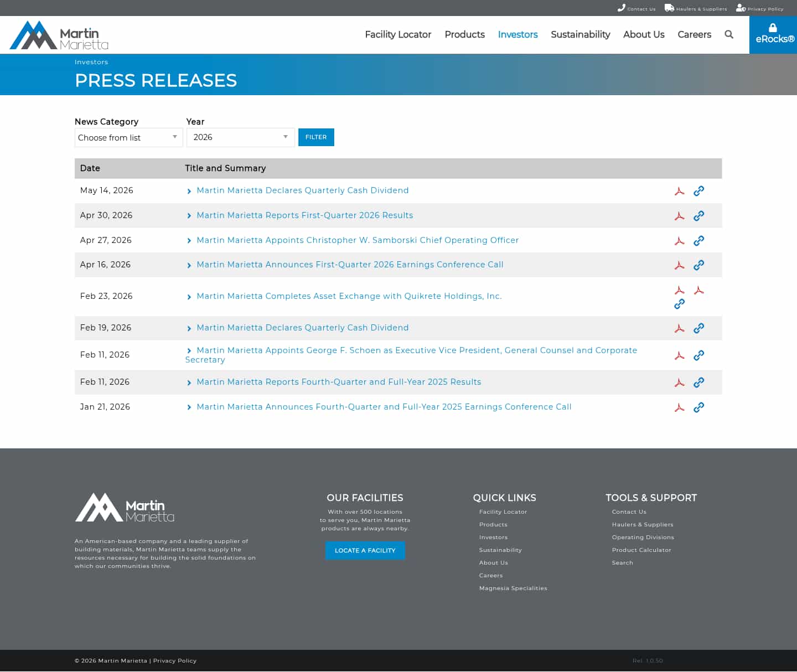Open the Year dropdown showing 2026

click(240, 137)
